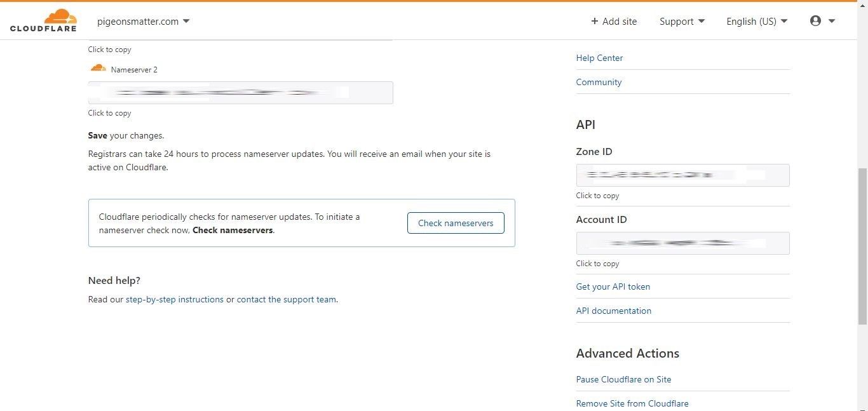
Task: Open the English (US) language dropdown
Action: coord(756,21)
